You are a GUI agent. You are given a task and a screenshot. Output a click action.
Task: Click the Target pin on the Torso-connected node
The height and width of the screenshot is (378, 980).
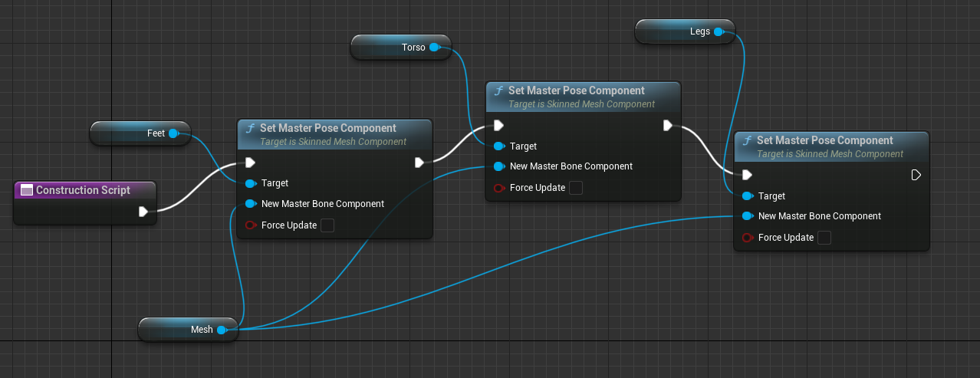coord(498,146)
